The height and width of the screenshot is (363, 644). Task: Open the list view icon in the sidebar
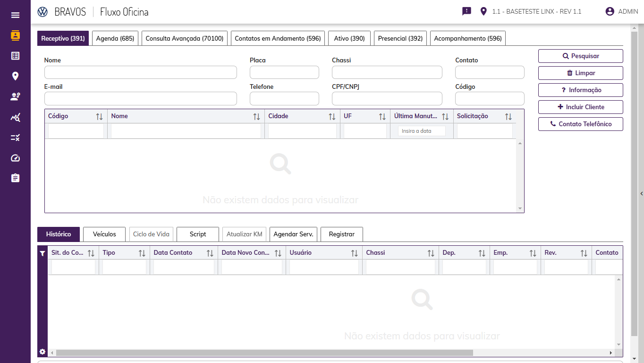15,56
